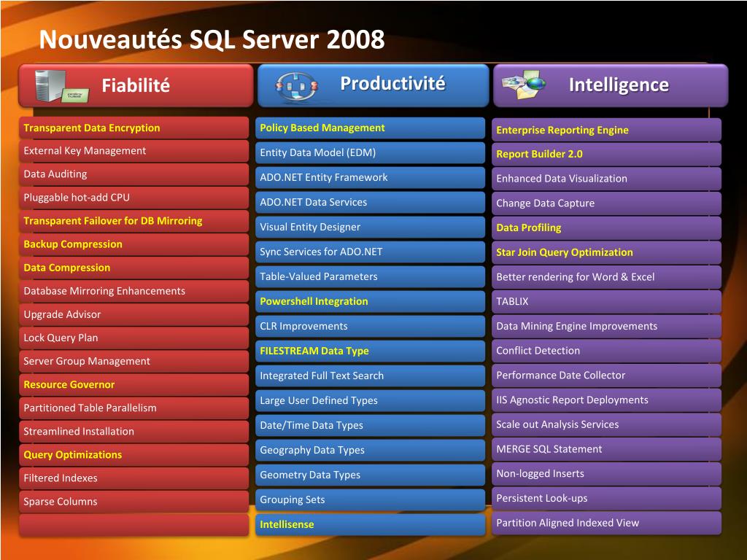Select Grouping Sets
The height and width of the screenshot is (560, 747).
[370, 499]
